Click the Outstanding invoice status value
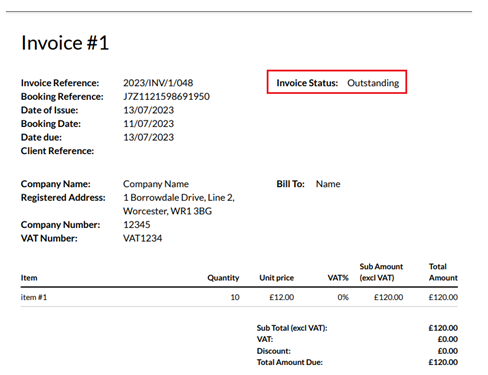 373,83
